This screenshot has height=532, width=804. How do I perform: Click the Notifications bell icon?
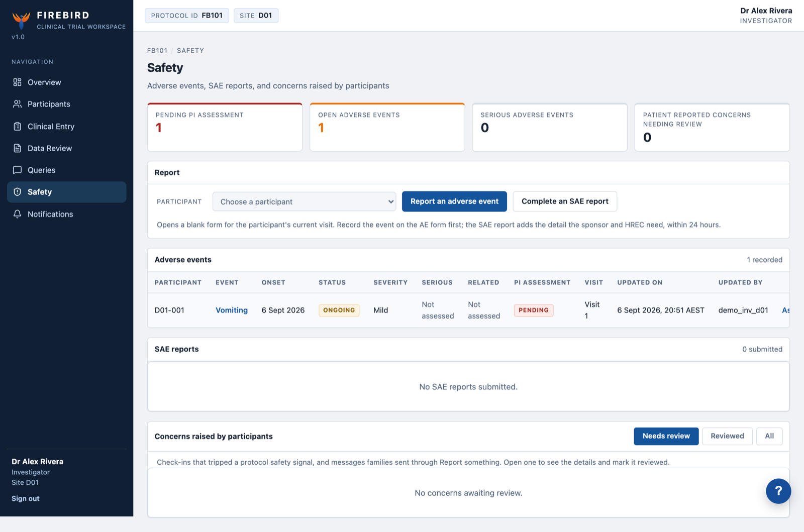point(17,214)
